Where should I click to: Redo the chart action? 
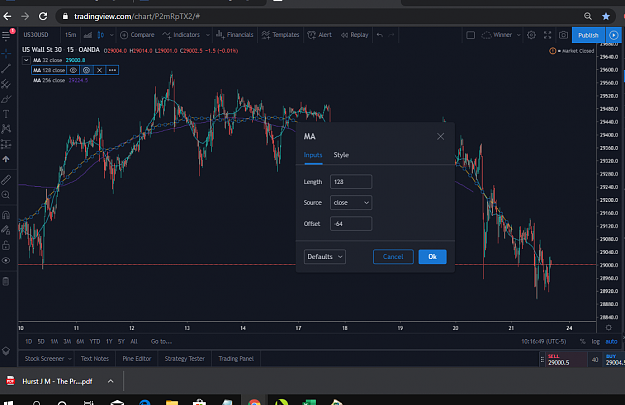(x=392, y=35)
